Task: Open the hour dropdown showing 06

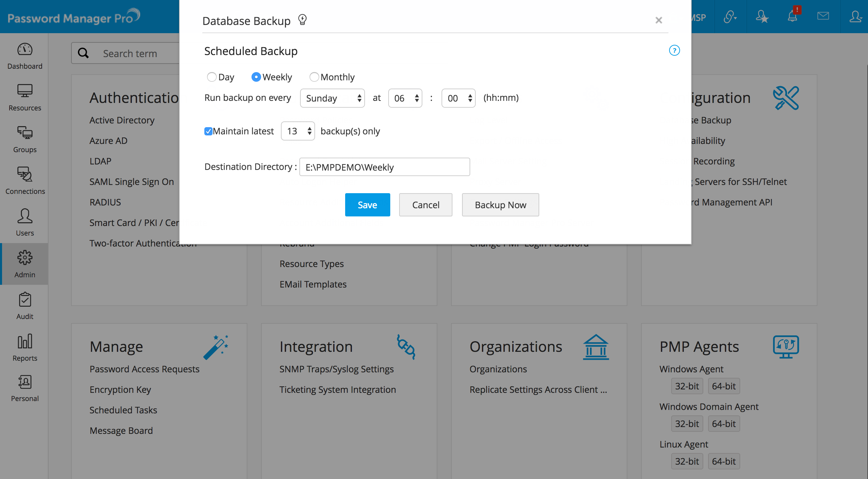Action: [405, 98]
